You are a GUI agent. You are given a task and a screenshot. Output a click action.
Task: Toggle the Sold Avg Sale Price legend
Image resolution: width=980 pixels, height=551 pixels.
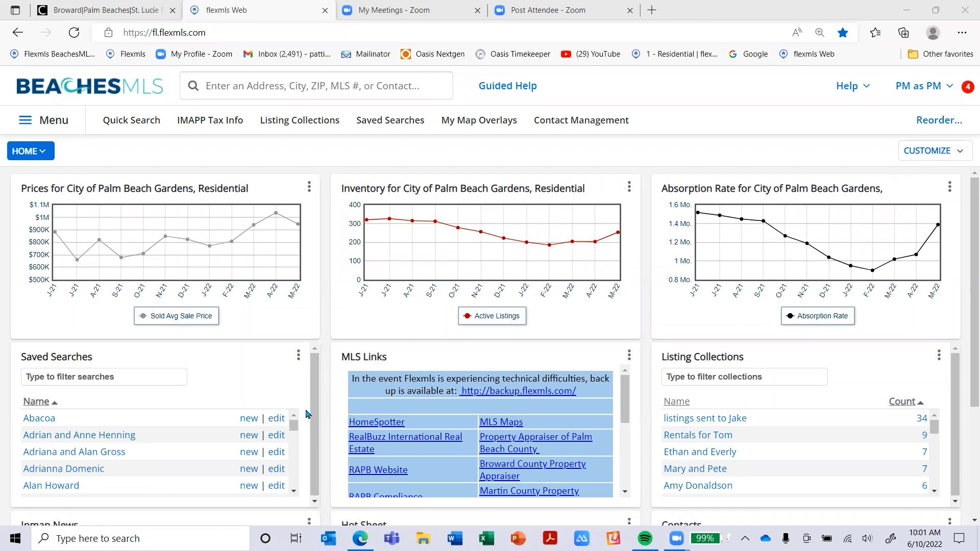176,316
